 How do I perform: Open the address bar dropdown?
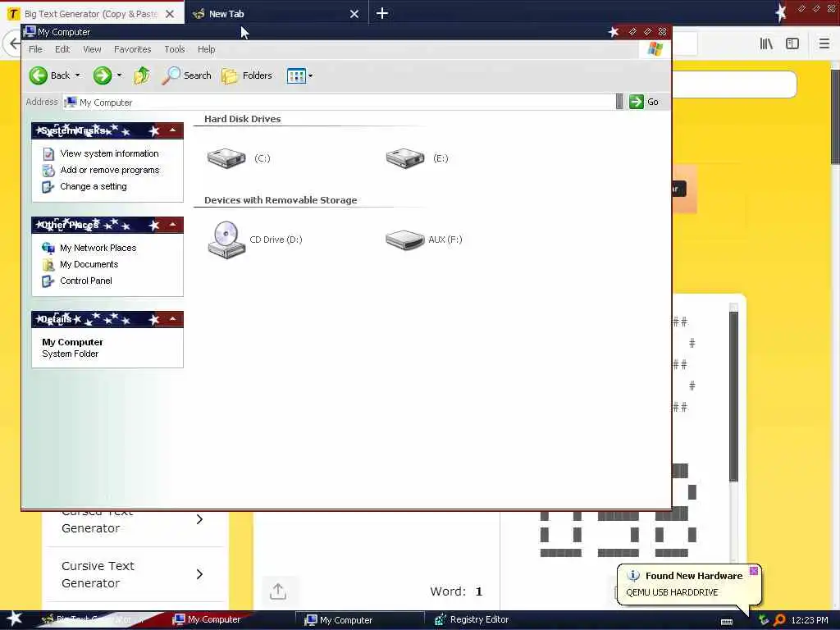[x=619, y=101]
